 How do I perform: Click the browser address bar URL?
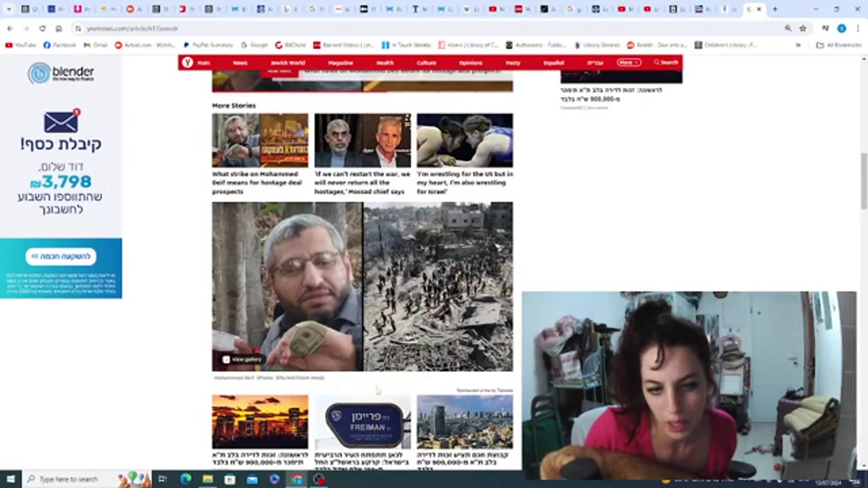click(x=132, y=28)
